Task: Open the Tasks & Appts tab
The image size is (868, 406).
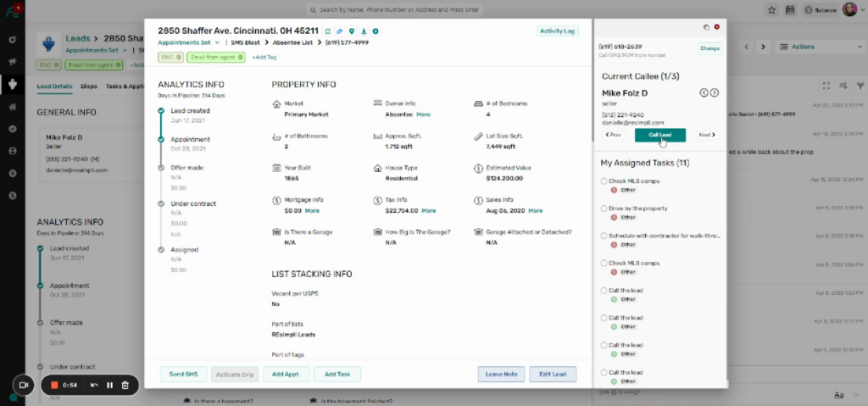Action: click(x=125, y=86)
